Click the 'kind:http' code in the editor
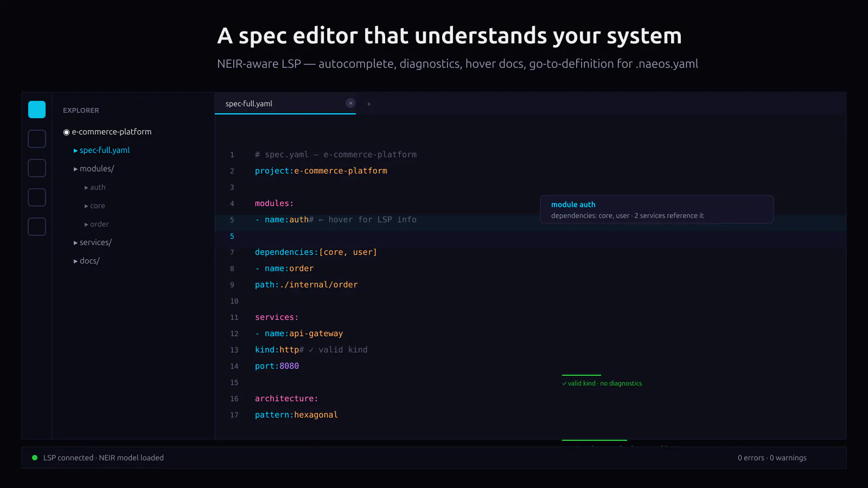The image size is (868, 488). point(277,350)
